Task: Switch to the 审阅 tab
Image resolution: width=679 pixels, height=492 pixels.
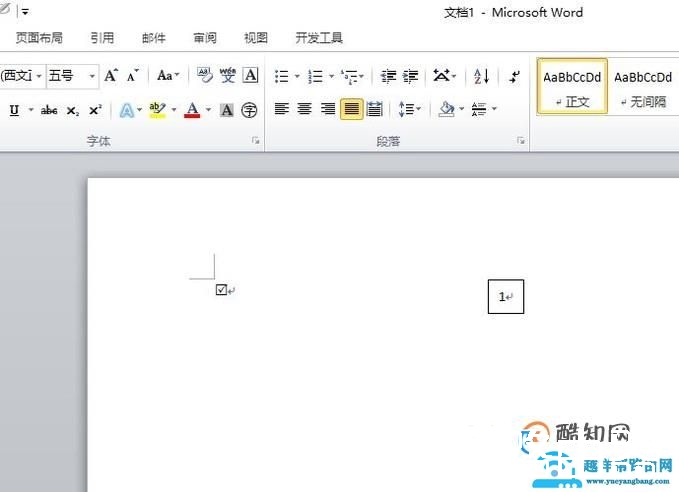Action: pos(205,38)
